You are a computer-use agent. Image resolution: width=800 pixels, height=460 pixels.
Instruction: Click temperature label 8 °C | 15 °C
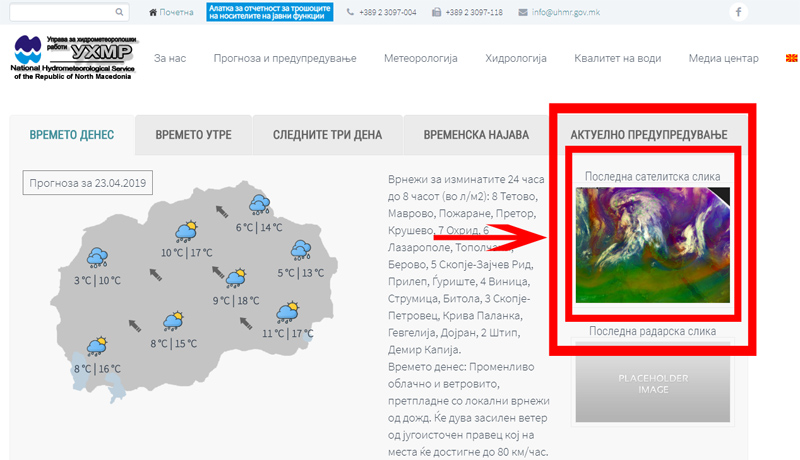pyautogui.click(x=173, y=344)
